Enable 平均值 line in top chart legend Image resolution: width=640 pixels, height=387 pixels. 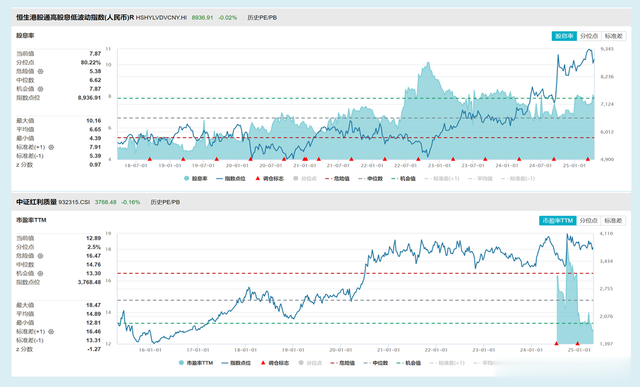coord(480,178)
